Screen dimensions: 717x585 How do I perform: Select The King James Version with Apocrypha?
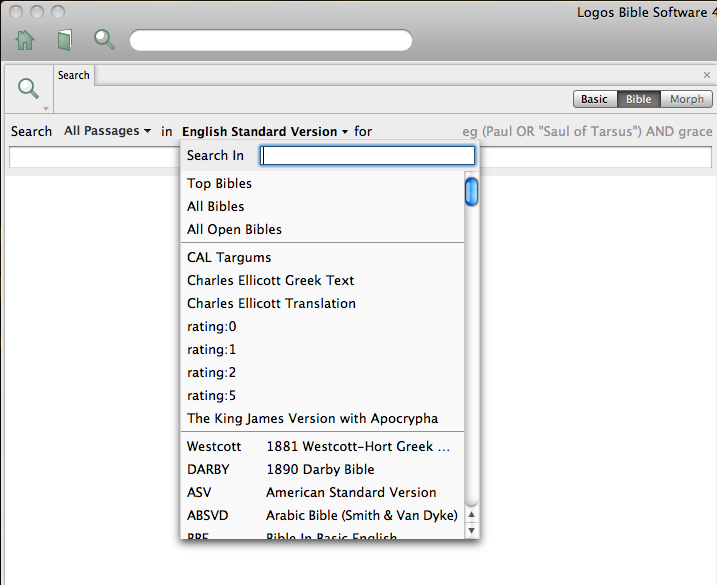(x=322, y=419)
